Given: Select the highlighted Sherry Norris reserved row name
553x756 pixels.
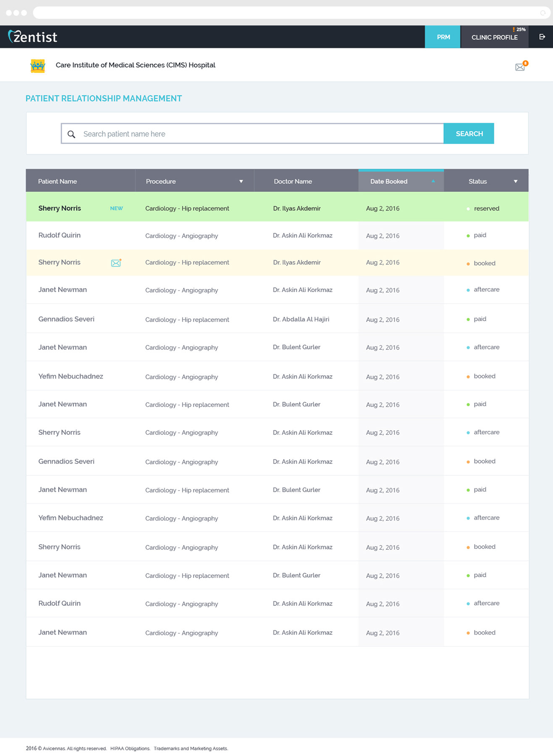Looking at the screenshot, I should tap(60, 208).
